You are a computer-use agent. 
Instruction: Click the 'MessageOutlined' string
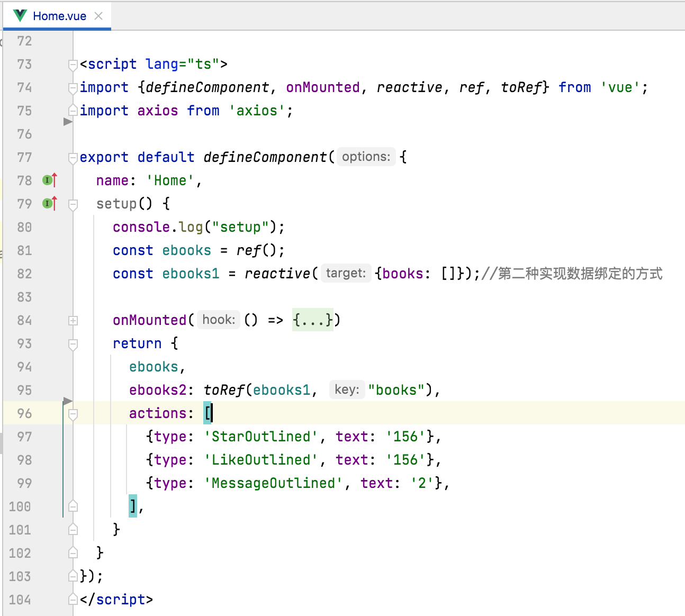click(x=273, y=483)
